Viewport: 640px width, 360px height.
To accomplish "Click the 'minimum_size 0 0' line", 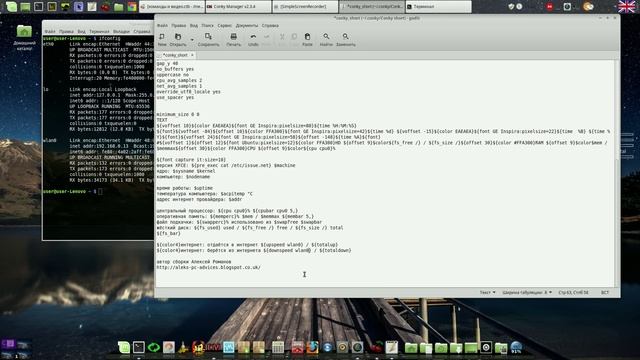I will coord(178,114).
